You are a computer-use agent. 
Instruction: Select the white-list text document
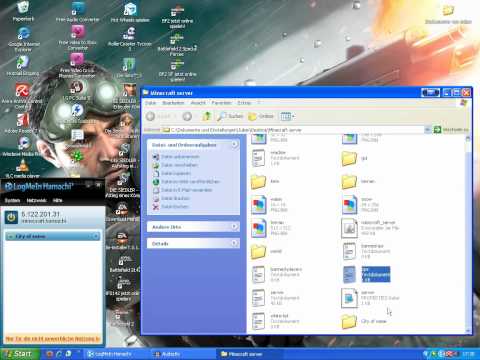click(x=258, y=321)
